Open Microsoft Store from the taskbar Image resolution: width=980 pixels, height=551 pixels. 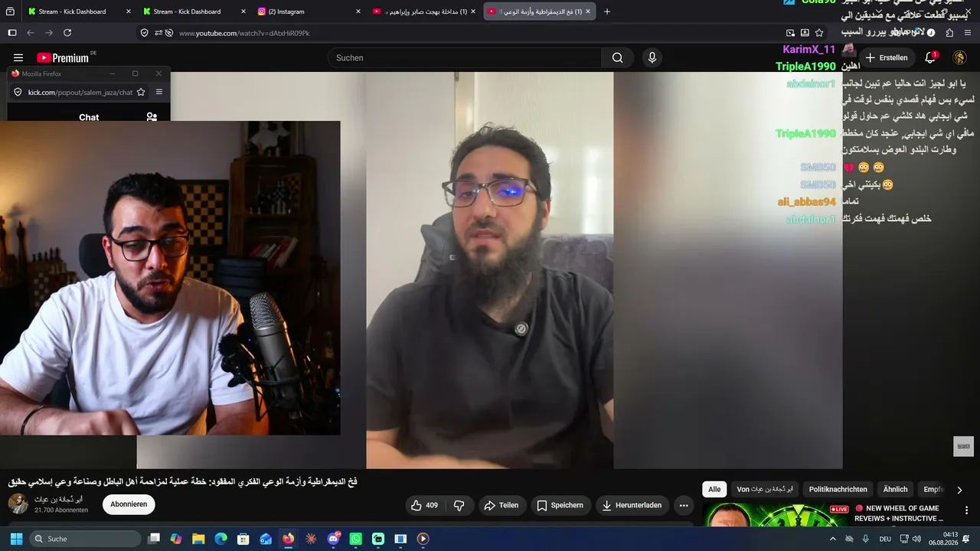click(243, 539)
